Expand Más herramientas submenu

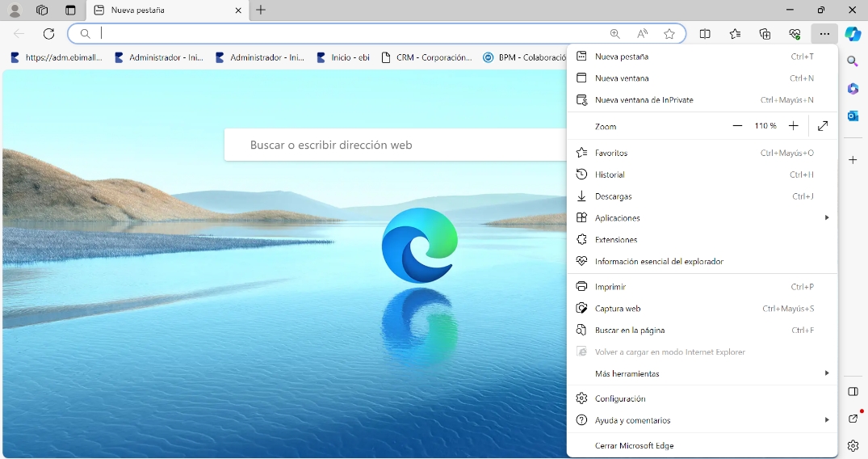[702, 373]
